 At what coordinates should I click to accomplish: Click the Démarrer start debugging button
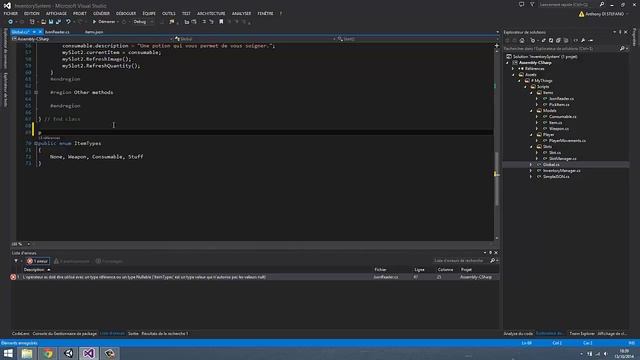click(x=104, y=22)
